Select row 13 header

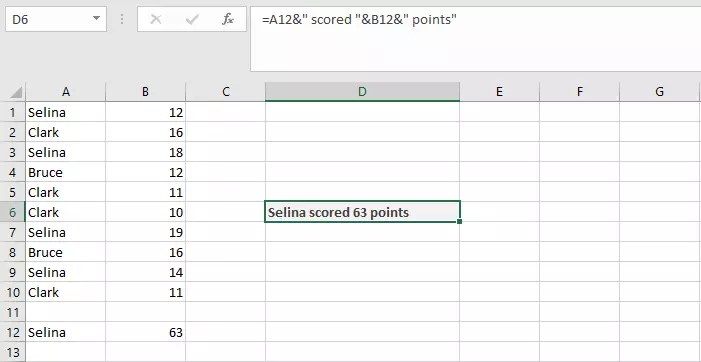(x=13, y=352)
